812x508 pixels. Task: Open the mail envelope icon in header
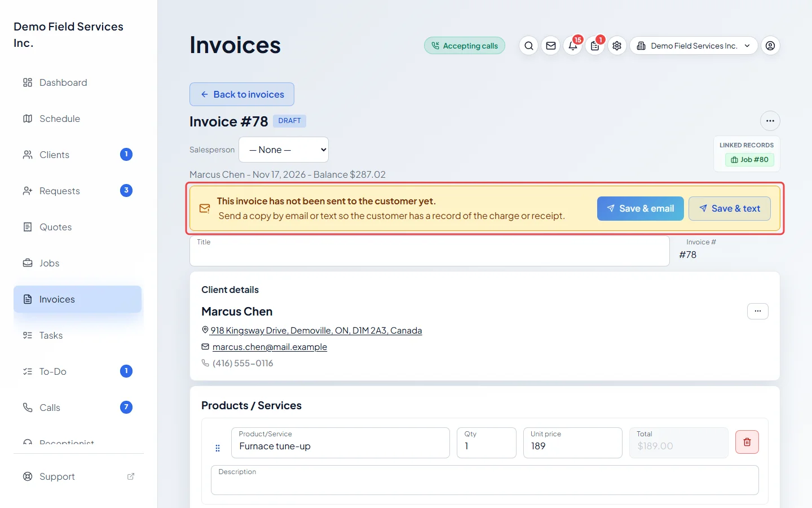[551, 46]
